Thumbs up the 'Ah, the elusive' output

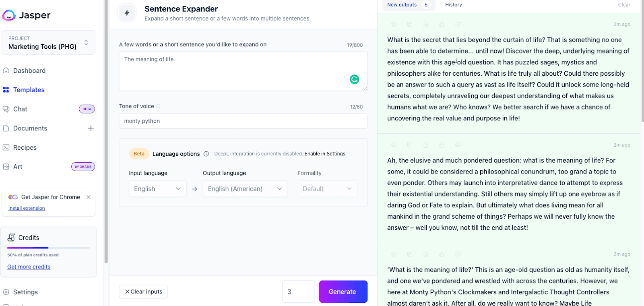click(x=442, y=145)
